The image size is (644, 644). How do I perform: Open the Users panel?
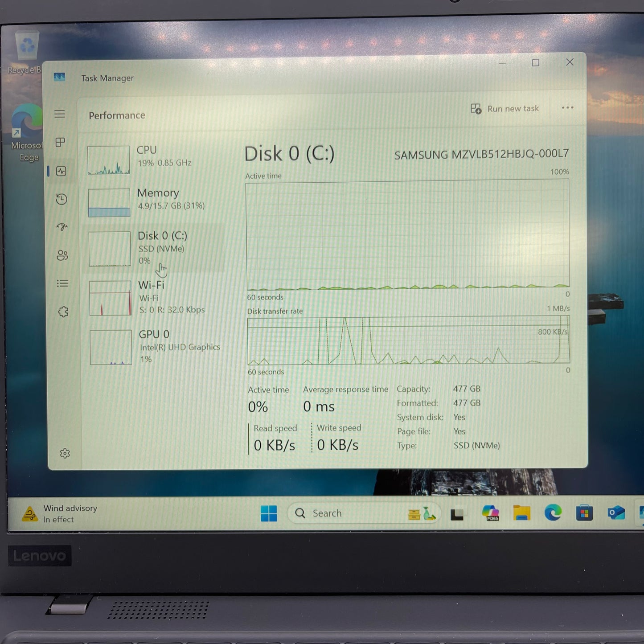pyautogui.click(x=62, y=255)
